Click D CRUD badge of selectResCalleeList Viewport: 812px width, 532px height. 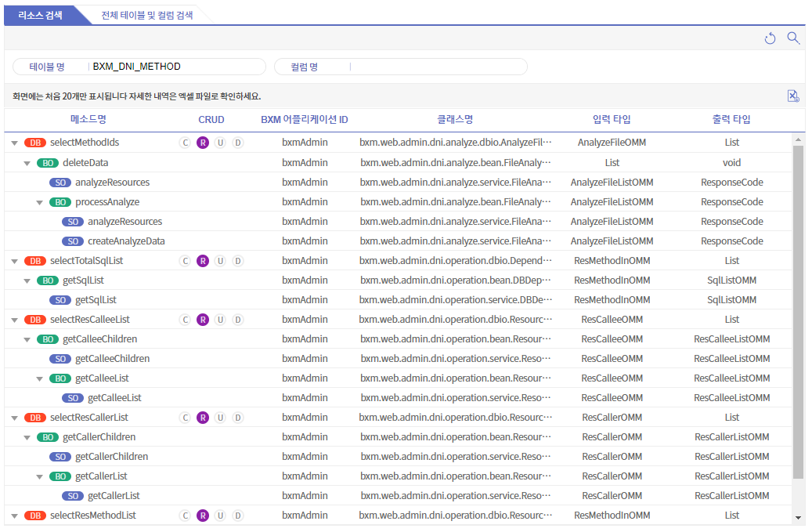(238, 320)
